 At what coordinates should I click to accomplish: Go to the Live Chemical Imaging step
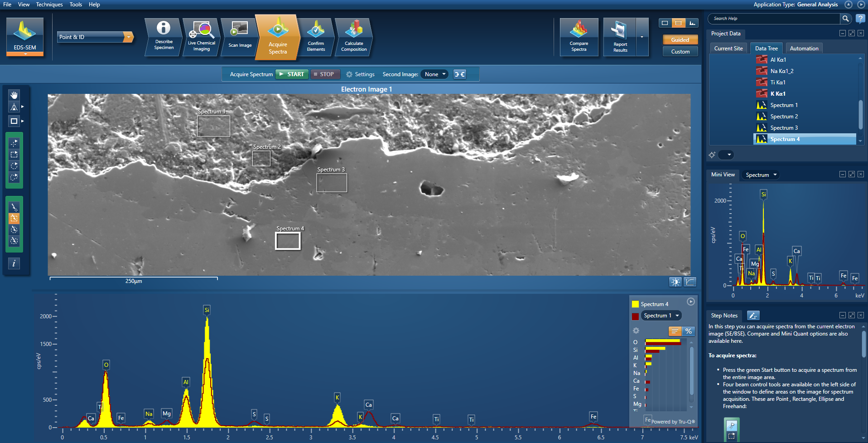pos(202,36)
